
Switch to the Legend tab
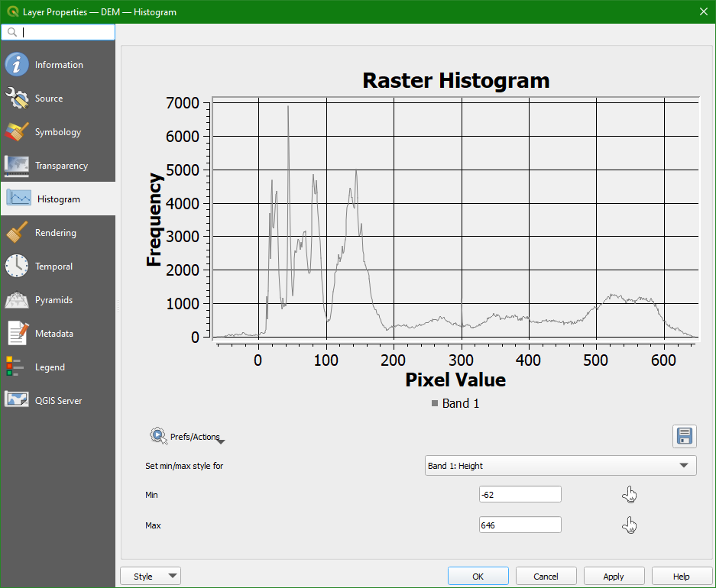coord(50,367)
